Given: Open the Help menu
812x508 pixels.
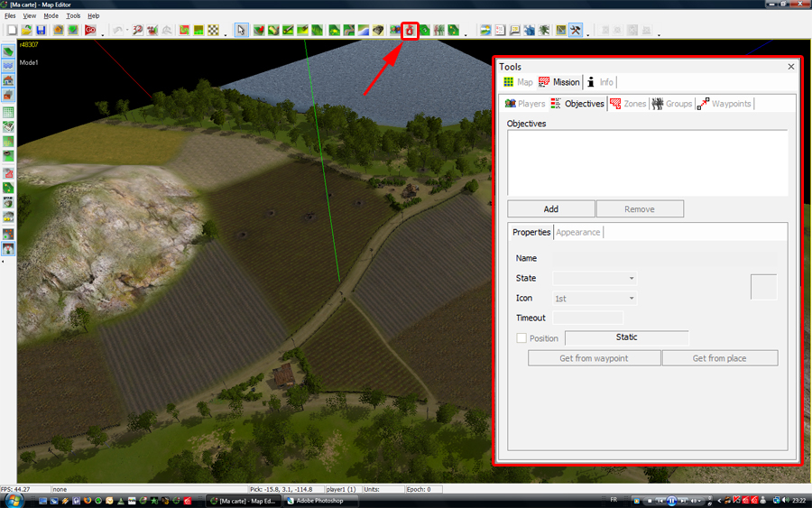Looking at the screenshot, I should point(93,16).
